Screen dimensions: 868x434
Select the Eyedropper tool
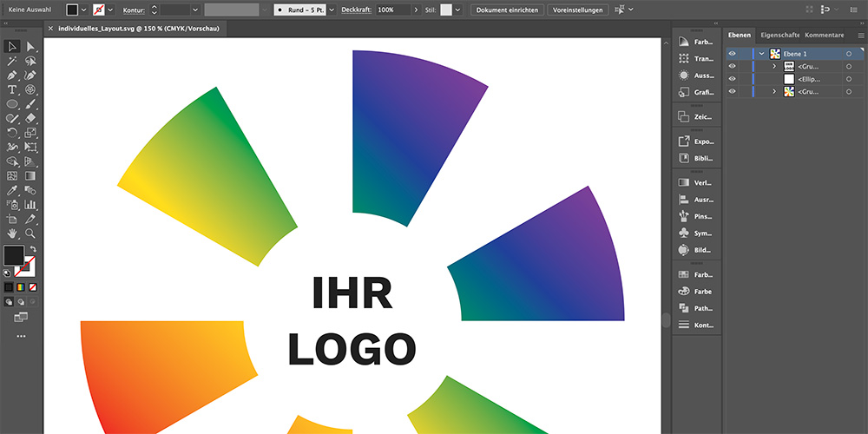click(x=12, y=190)
